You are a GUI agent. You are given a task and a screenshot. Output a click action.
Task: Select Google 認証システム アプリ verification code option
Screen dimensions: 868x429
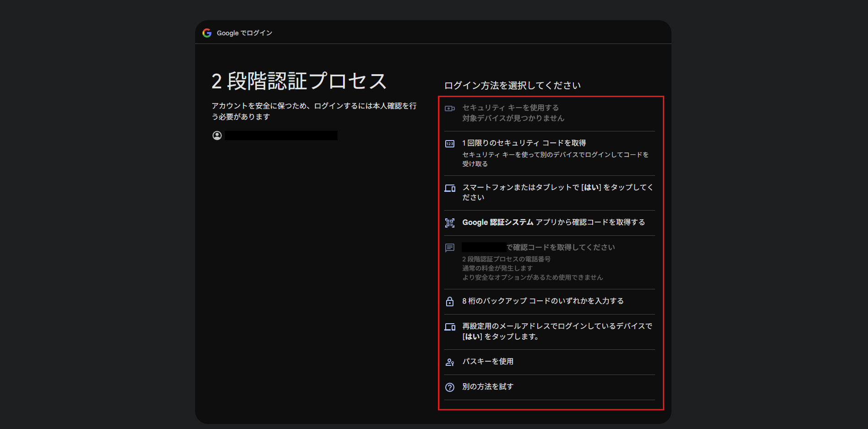click(553, 223)
